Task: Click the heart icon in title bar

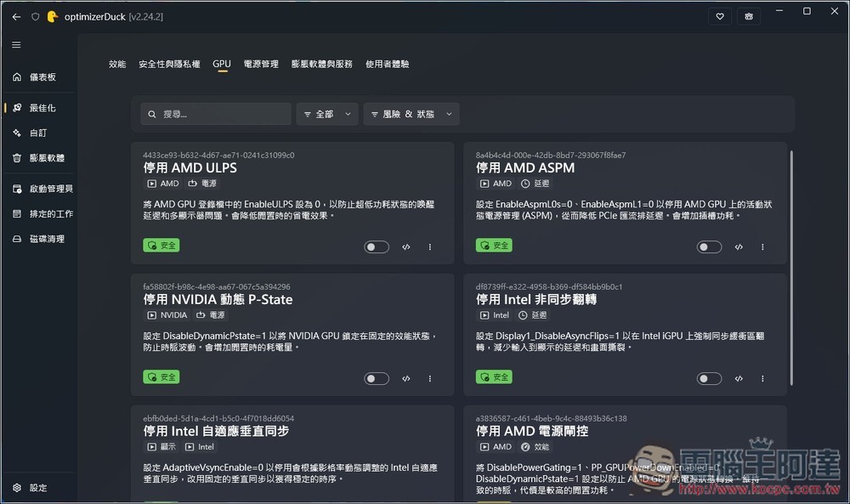Action: [x=720, y=16]
